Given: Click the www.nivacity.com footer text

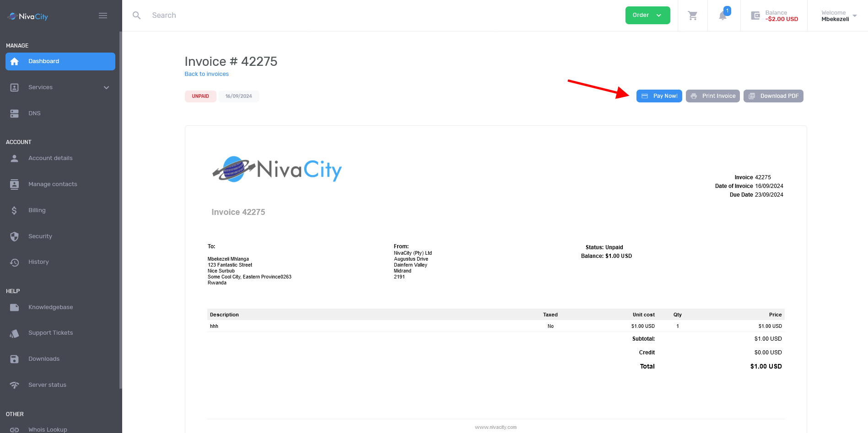Looking at the screenshot, I should [496, 428].
